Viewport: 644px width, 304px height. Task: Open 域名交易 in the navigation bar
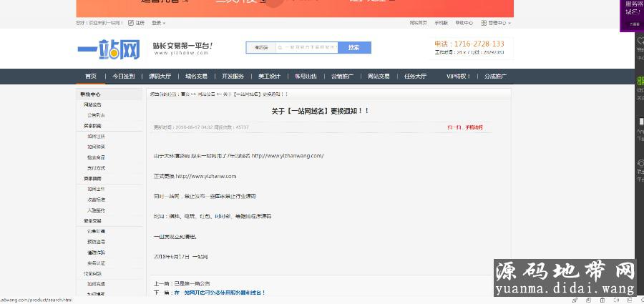(196, 77)
